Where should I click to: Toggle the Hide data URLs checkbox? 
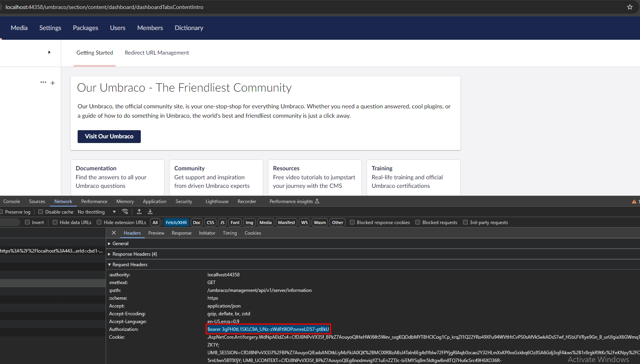click(x=55, y=223)
